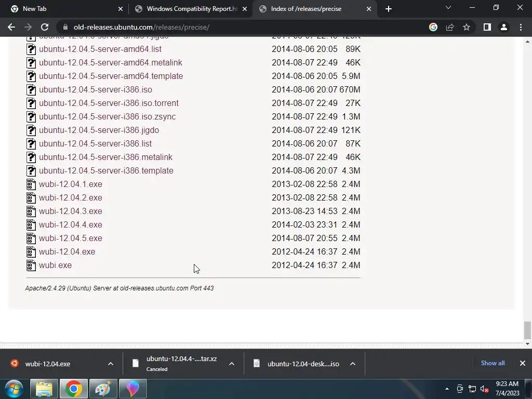Open the Chrome profile menu
Viewport: 532px width, 399px height.
(x=504, y=27)
